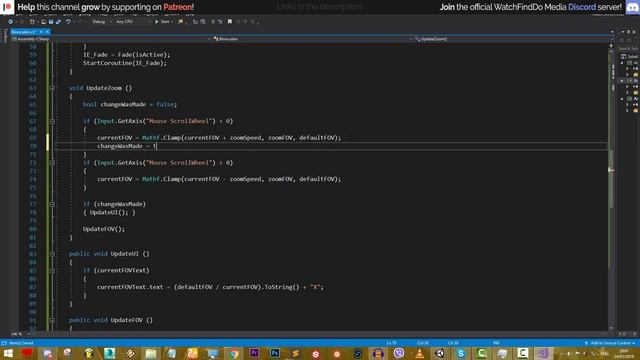This screenshot has height=360, width=640.
Task: Open Camtasia green icon from taskbar
Action: 481,353
